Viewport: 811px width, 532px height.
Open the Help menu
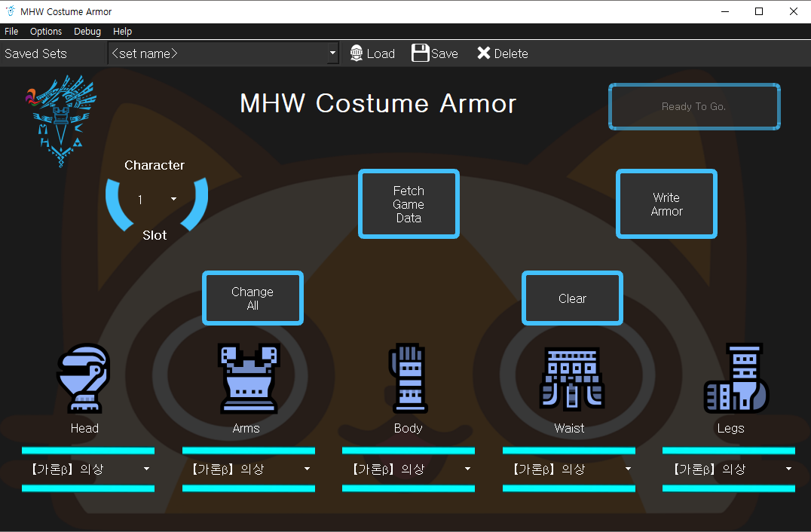coord(123,32)
